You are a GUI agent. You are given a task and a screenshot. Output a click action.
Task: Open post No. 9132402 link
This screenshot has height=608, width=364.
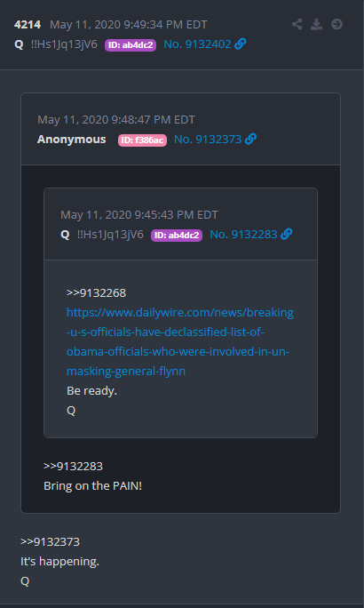pyautogui.click(x=197, y=44)
